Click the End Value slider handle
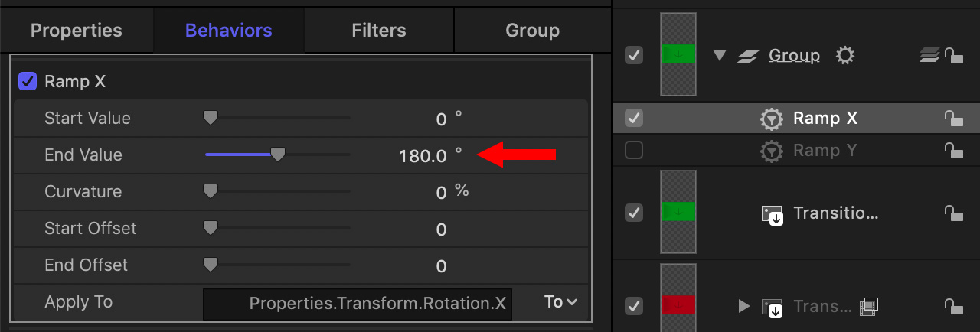The height and width of the screenshot is (332, 980). 279,155
